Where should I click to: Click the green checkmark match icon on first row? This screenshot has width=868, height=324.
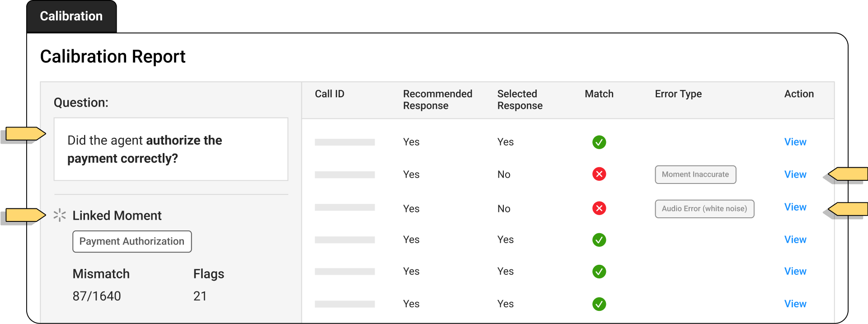pos(599,142)
